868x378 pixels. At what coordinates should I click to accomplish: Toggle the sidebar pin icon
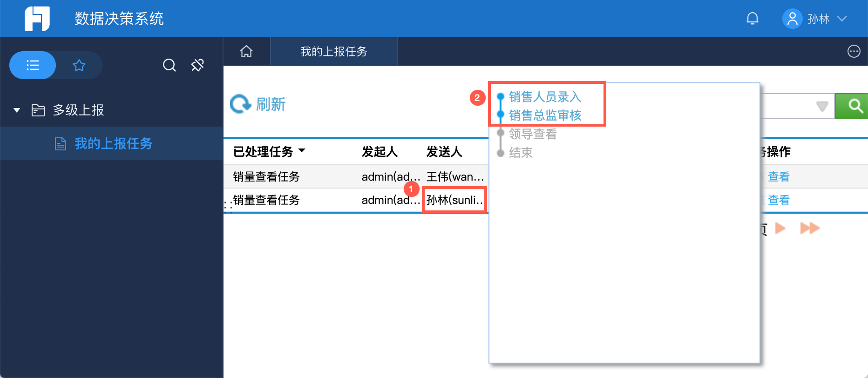tap(197, 65)
